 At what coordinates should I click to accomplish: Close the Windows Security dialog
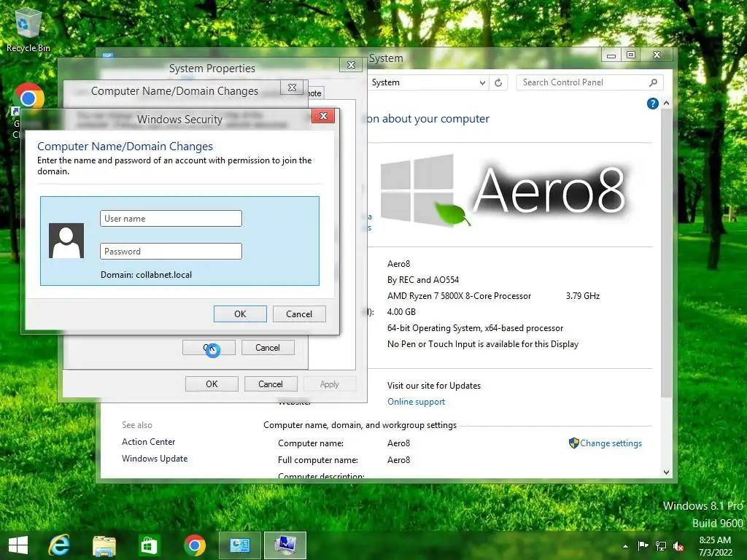[323, 116]
